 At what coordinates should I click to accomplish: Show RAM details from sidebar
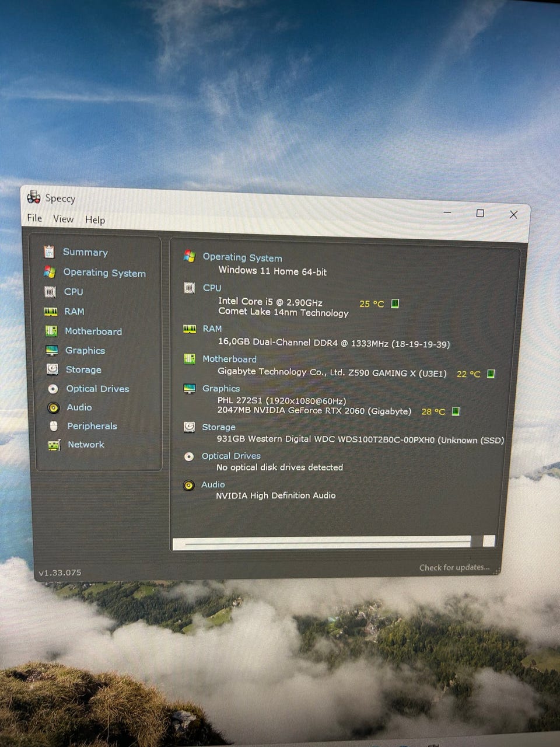tap(74, 312)
